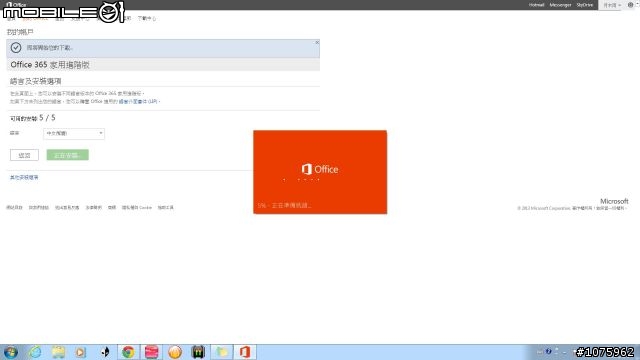Click the Office logo in page header

click(x=16, y=4)
